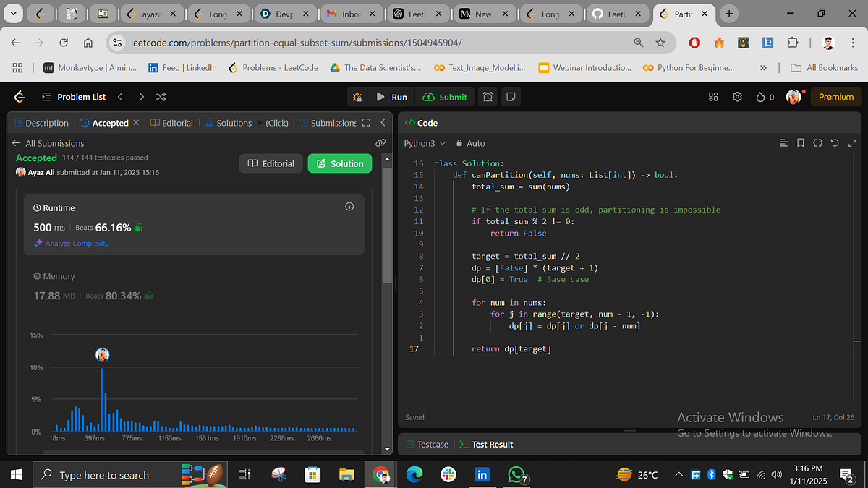This screenshot has width=868, height=488.
Task: Open the Analyze Complexity link
Action: coord(70,244)
